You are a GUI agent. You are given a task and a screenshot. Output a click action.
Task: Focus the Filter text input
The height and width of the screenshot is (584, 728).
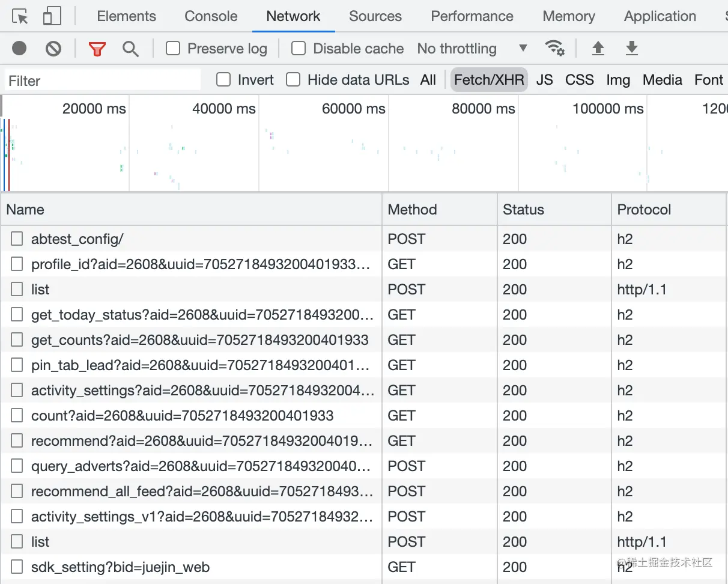tap(103, 81)
